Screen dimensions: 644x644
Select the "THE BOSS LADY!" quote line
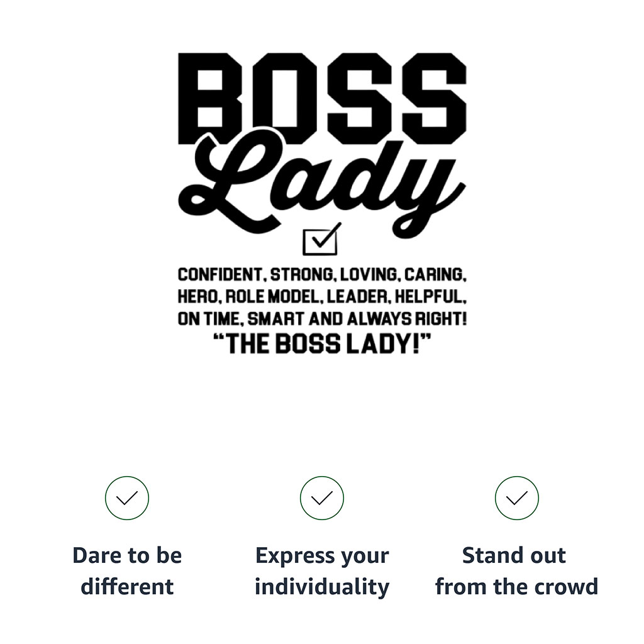322,344
